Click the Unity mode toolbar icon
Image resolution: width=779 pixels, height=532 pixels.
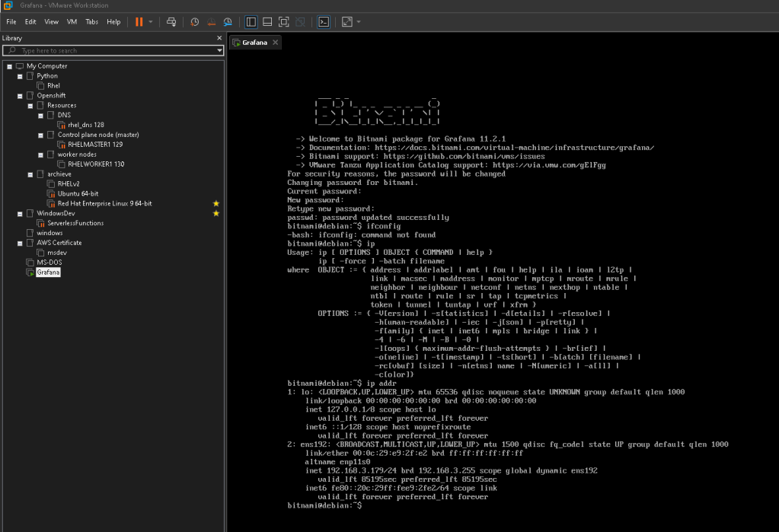click(x=300, y=22)
